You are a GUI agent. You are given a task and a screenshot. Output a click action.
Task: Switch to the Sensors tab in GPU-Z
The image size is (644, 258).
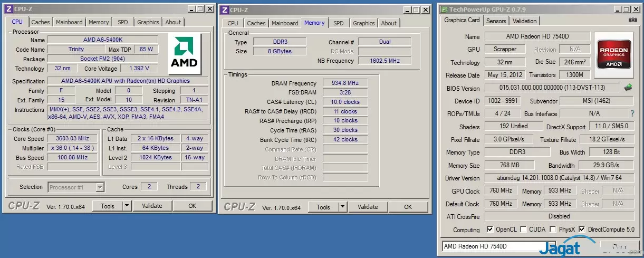coord(496,21)
